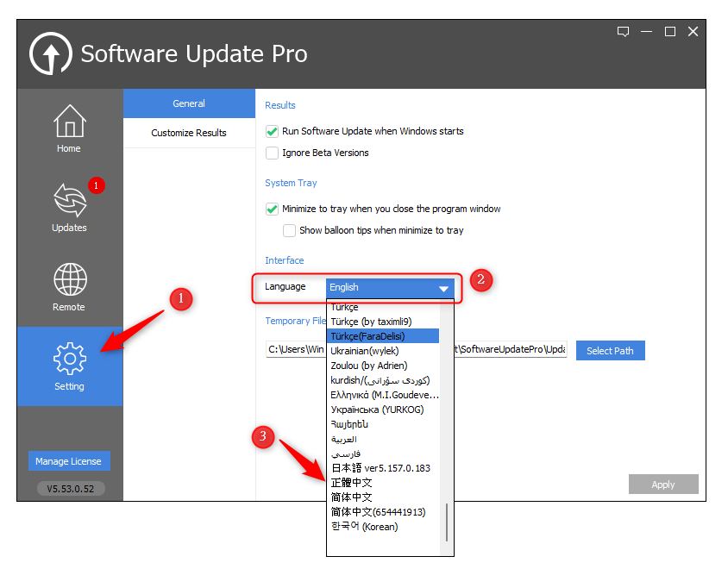This screenshot has width=728, height=569.
Task: Open the Home section icon
Action: (x=70, y=121)
